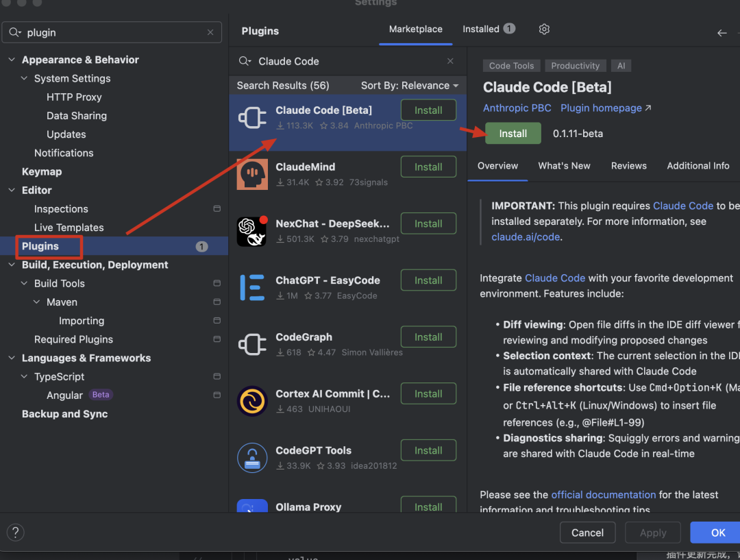Image resolution: width=740 pixels, height=560 pixels.
Task: Open the official documentation link
Action: tap(603, 495)
